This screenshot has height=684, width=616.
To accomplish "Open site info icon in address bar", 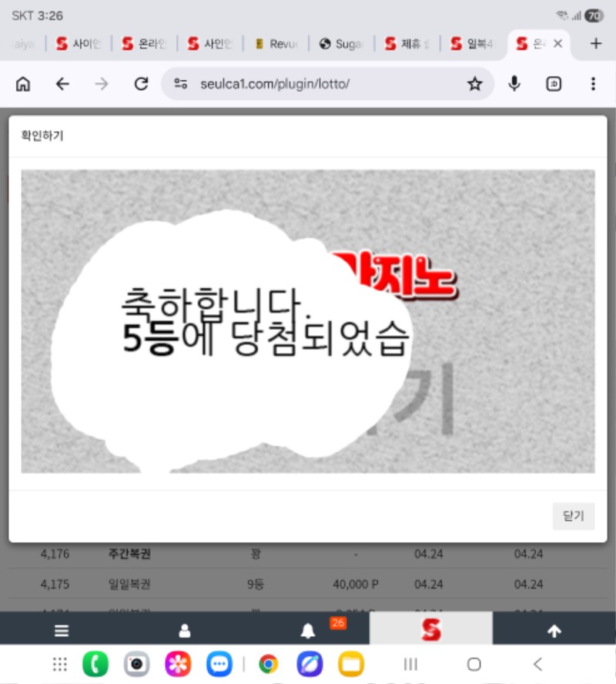I will point(181,84).
